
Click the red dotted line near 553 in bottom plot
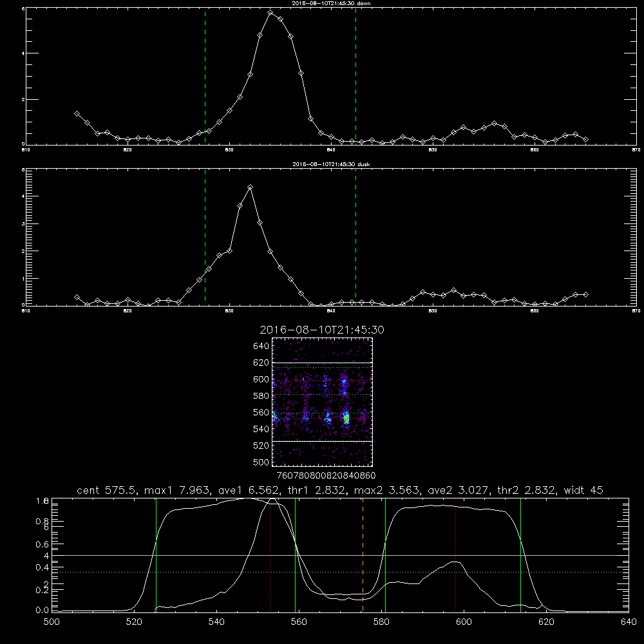click(270, 555)
